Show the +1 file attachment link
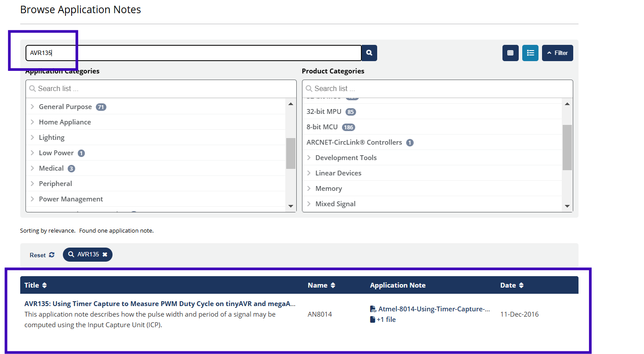This screenshot has height=354, width=644. 383,320
